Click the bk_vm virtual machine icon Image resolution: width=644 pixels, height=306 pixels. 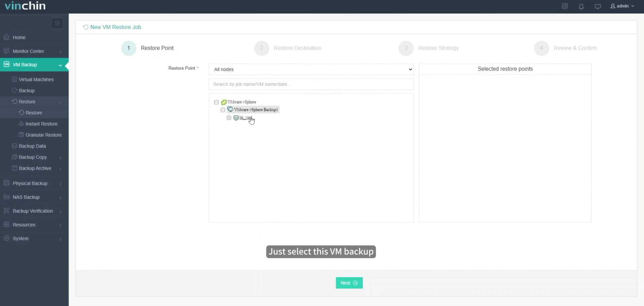pyautogui.click(x=236, y=118)
